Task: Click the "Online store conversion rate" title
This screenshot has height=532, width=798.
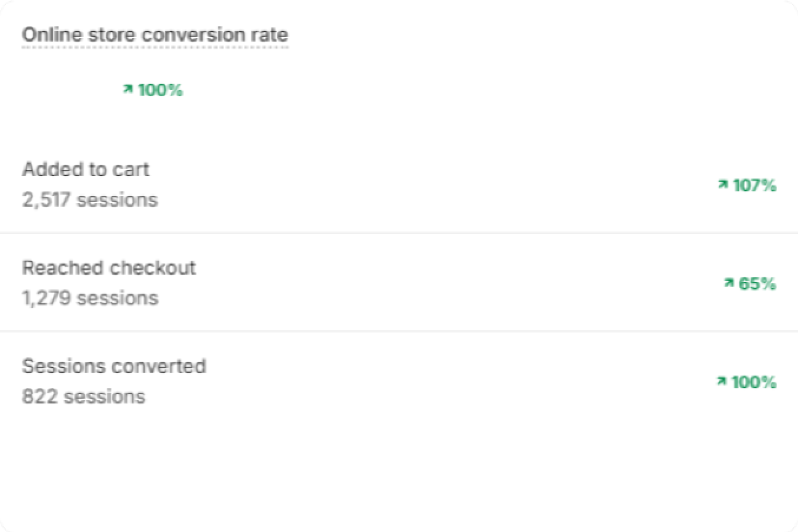Action: coord(155,34)
